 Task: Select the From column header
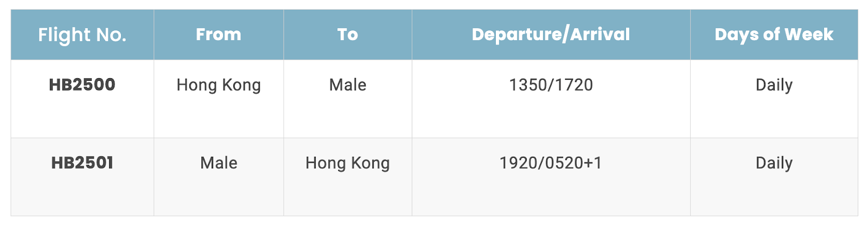[x=219, y=35]
